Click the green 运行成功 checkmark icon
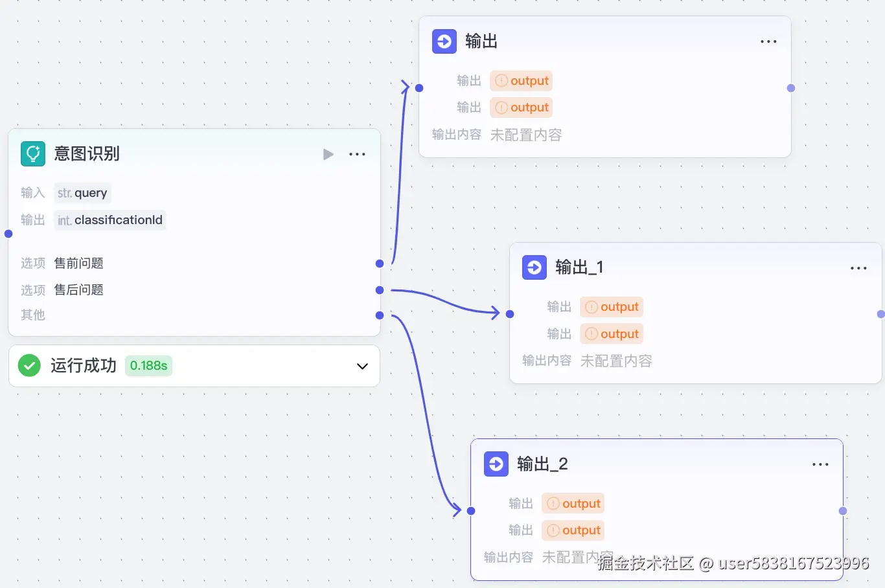 click(29, 365)
